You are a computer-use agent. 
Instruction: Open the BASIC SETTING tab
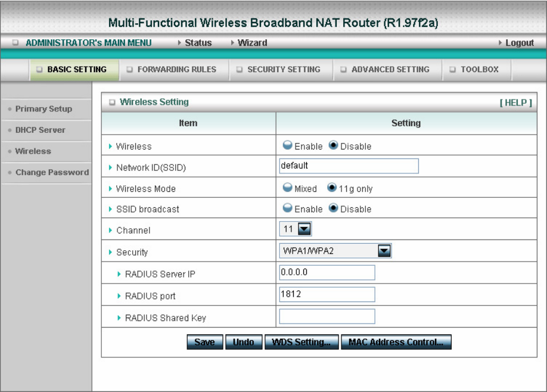click(x=74, y=70)
